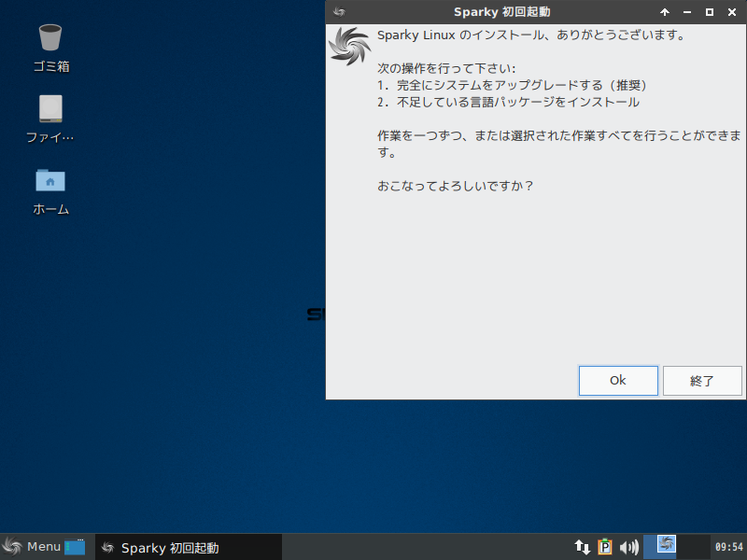Switch to the first workspace in pager
747x560 pixels.
659,547
